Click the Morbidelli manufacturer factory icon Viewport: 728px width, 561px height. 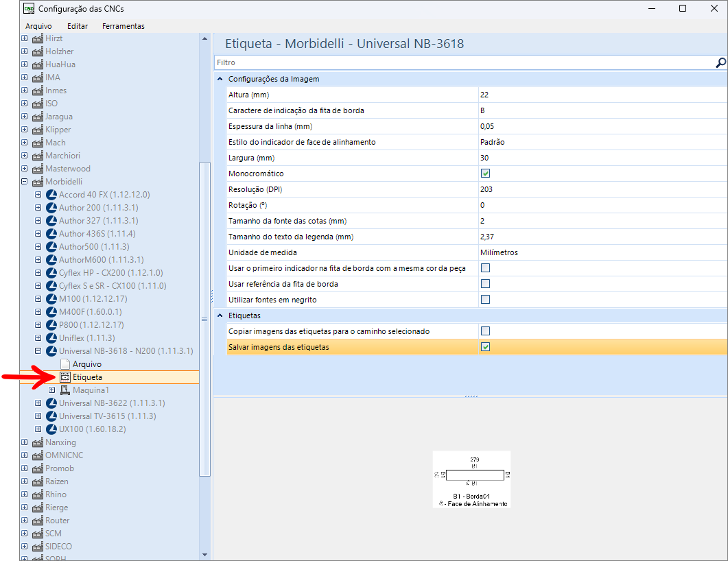[x=38, y=182]
